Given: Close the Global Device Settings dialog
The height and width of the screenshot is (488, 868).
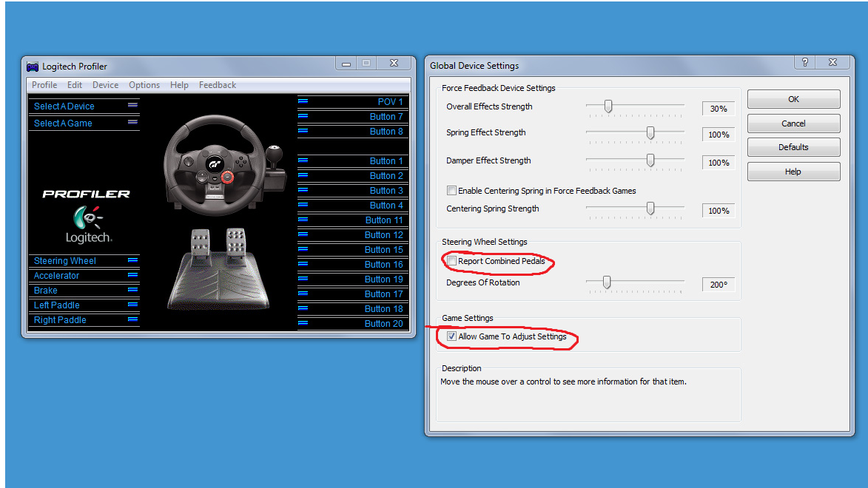Looking at the screenshot, I should click(x=832, y=62).
